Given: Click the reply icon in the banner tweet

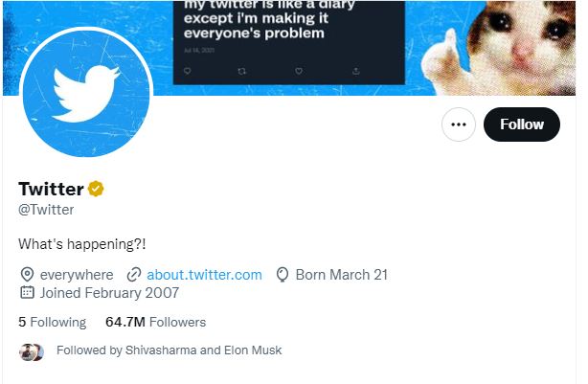Looking at the screenshot, I should click(188, 70).
